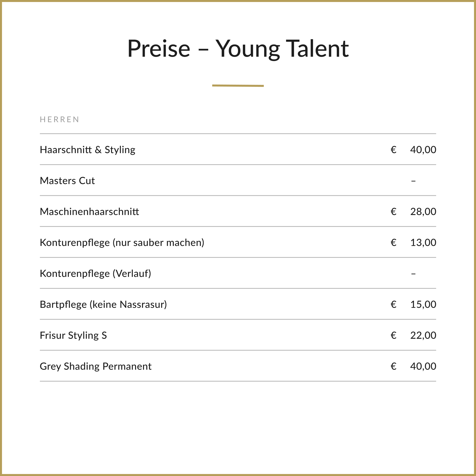The image size is (476, 476).
Task: Click the 15,00 price value
Action: [x=423, y=304]
